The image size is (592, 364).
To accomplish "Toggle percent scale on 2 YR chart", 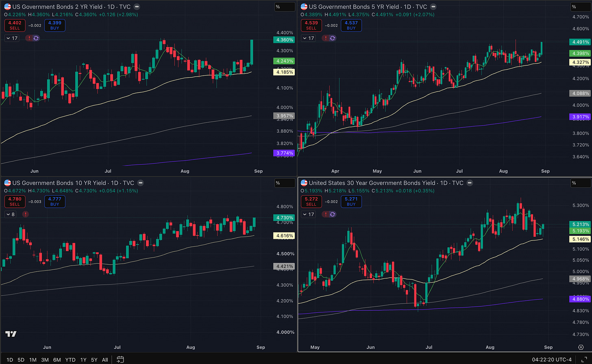I will pyautogui.click(x=285, y=7).
